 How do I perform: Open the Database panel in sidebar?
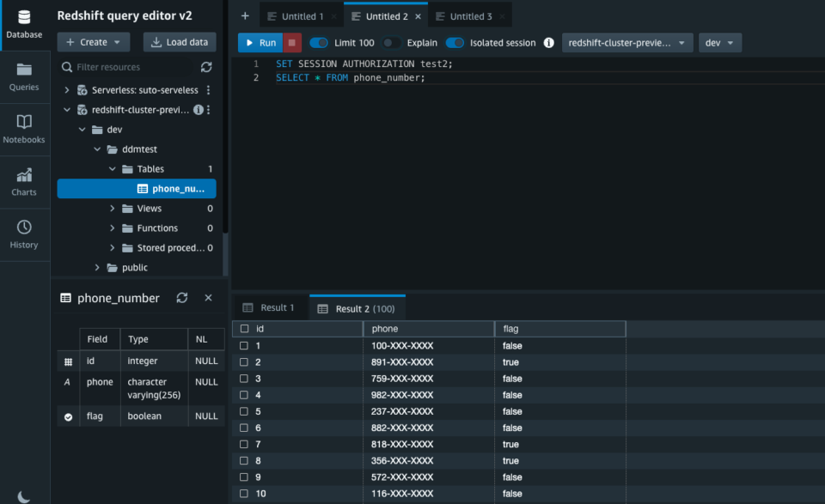click(23, 23)
